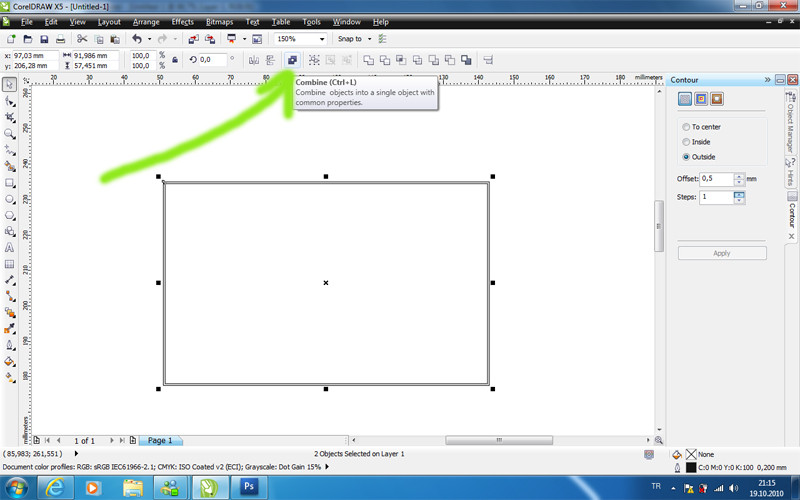Viewport: 800px width, 500px height.
Task: Click the Save disk icon
Action: coord(44,39)
